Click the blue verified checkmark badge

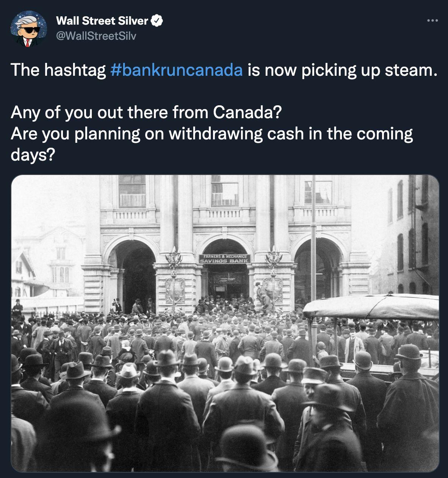click(x=157, y=21)
